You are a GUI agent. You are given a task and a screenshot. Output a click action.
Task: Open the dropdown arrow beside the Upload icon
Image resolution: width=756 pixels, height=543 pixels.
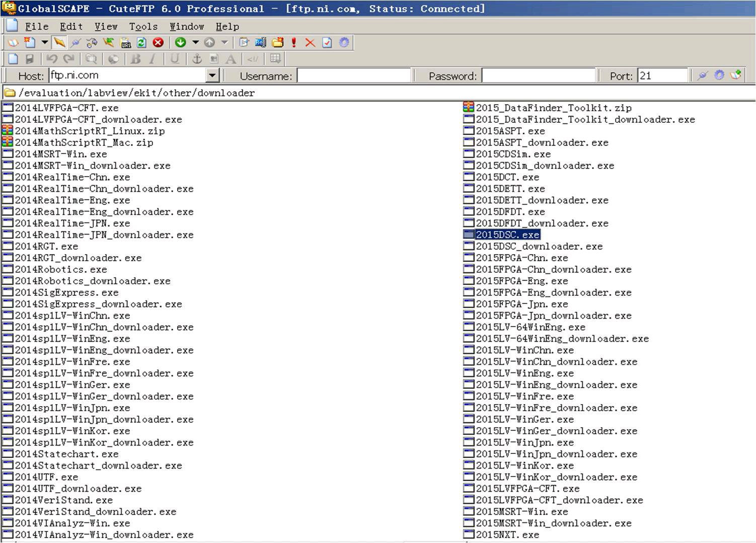[224, 43]
